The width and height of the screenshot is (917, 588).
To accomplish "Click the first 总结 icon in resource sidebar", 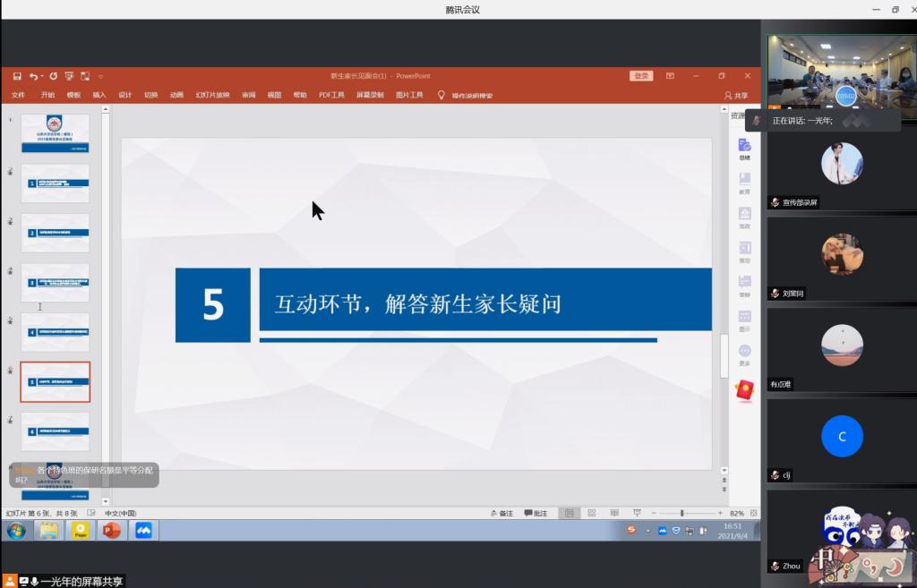I will (x=744, y=149).
